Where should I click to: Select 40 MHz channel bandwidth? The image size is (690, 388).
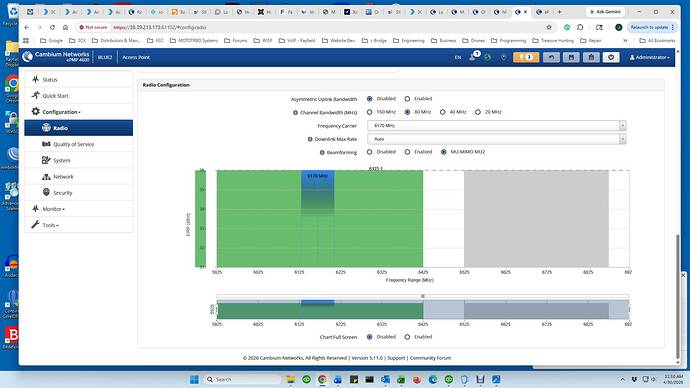click(x=443, y=112)
